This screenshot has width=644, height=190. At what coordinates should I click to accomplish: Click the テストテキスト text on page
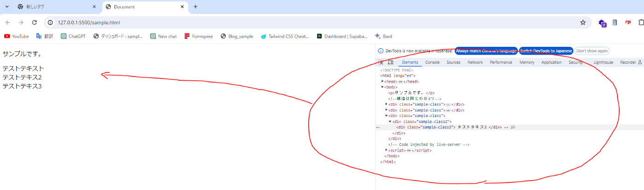tap(23, 69)
